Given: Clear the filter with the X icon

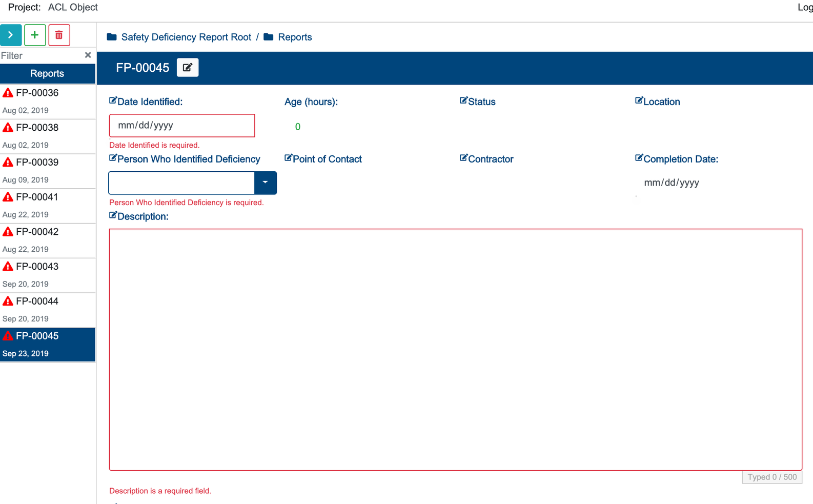Looking at the screenshot, I should pyautogui.click(x=88, y=55).
